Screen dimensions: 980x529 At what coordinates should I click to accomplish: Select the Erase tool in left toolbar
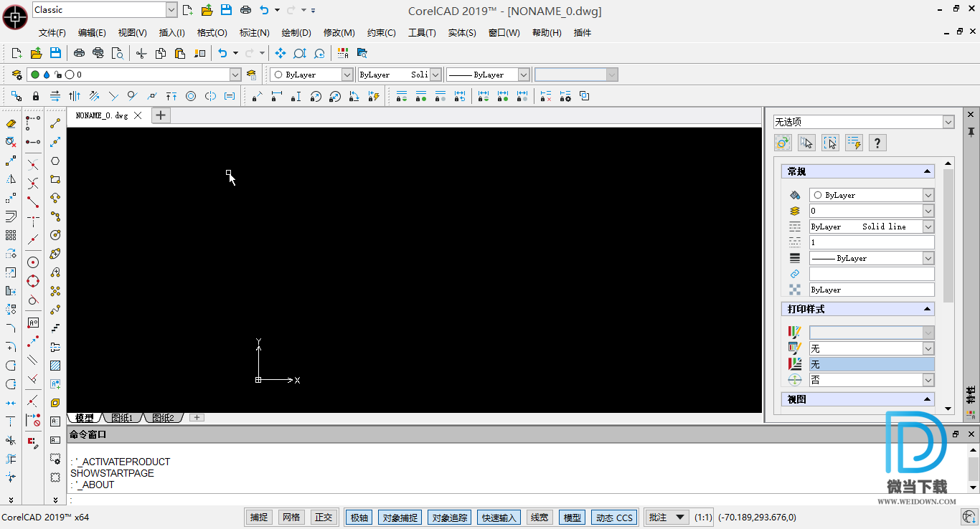(11, 123)
